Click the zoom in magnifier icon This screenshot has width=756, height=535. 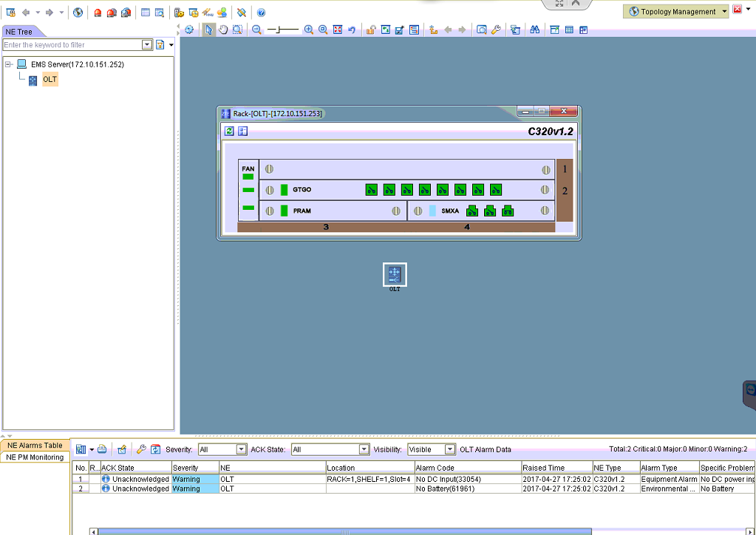click(309, 30)
